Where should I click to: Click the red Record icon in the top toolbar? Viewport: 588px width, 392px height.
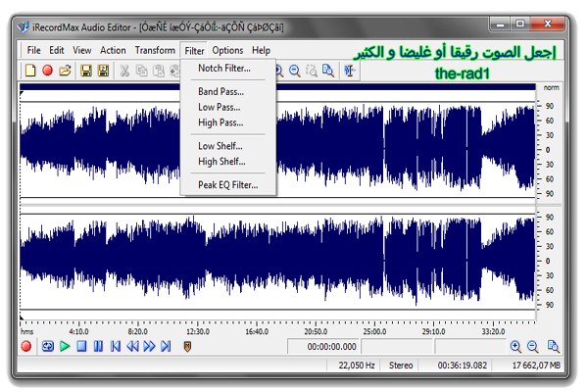click(48, 71)
